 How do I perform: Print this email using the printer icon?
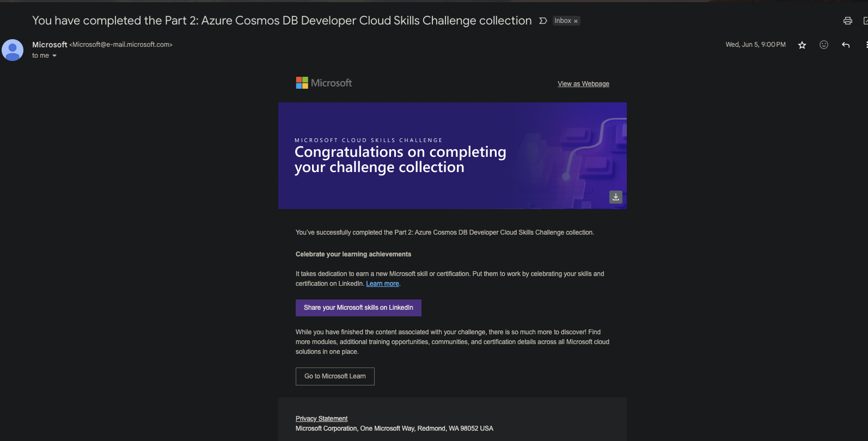847,21
